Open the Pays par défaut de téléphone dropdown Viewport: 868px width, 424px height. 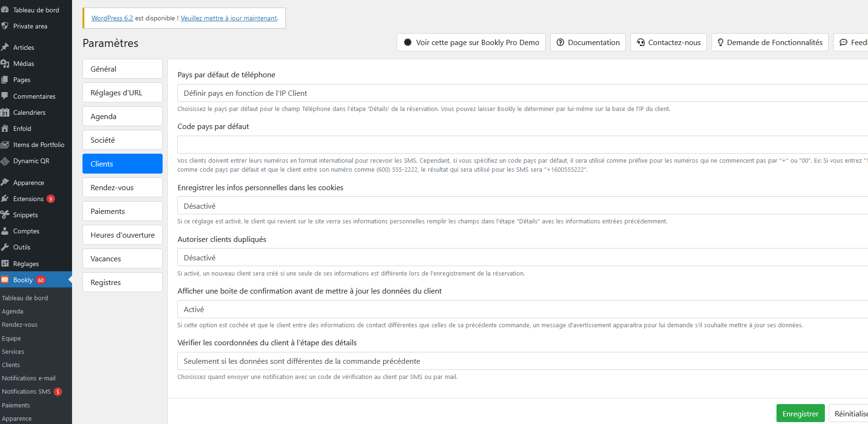pyautogui.click(x=522, y=93)
